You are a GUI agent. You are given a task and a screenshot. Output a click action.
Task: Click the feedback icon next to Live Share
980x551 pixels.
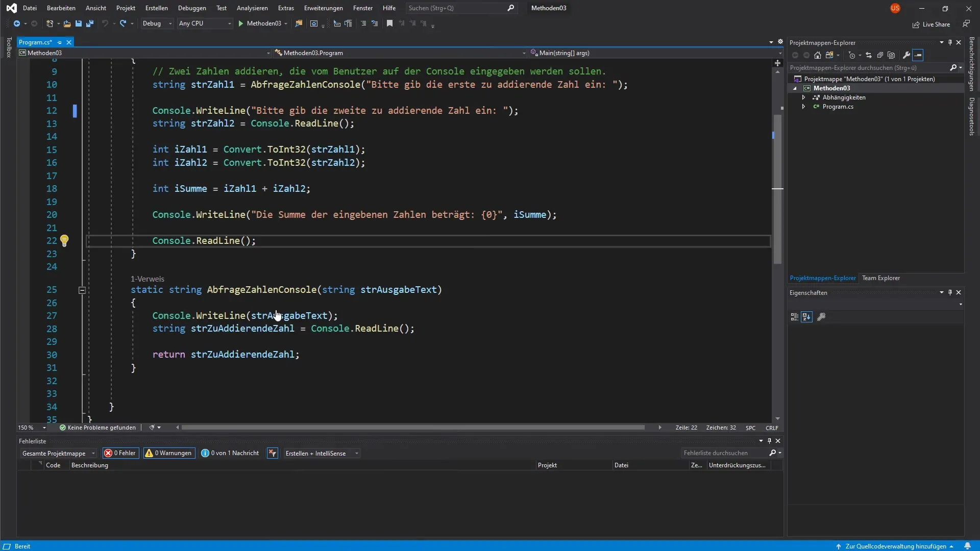pos(966,24)
